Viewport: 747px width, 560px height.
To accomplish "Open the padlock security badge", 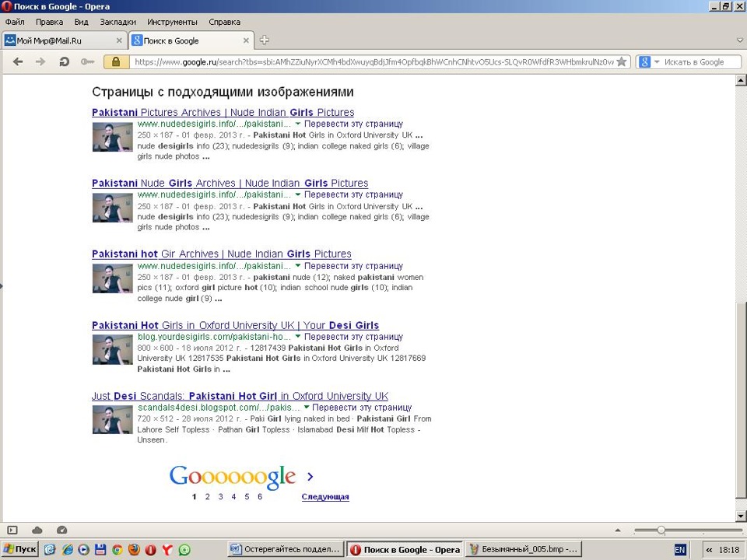I will click(116, 62).
